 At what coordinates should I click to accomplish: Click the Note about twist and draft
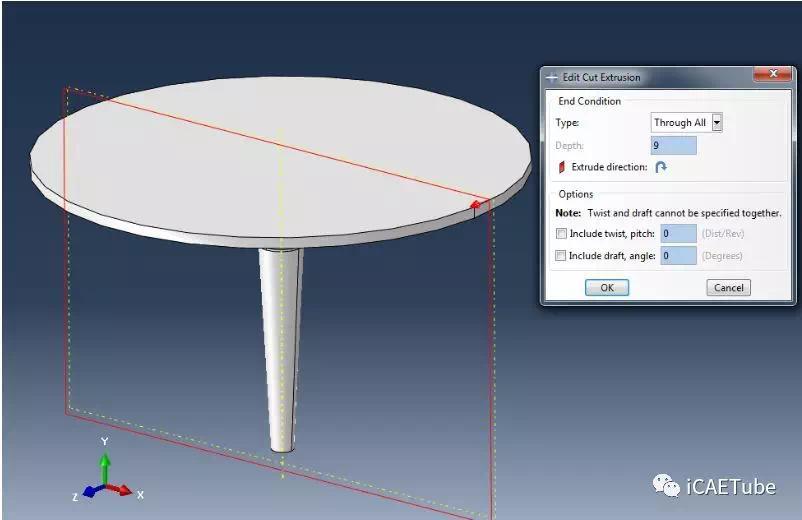(x=668, y=213)
